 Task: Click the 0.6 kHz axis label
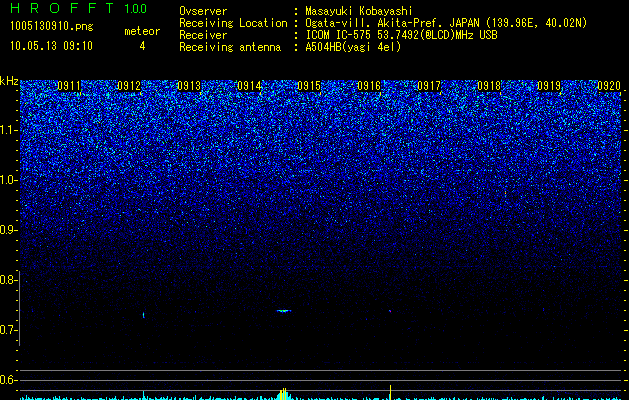9,380
